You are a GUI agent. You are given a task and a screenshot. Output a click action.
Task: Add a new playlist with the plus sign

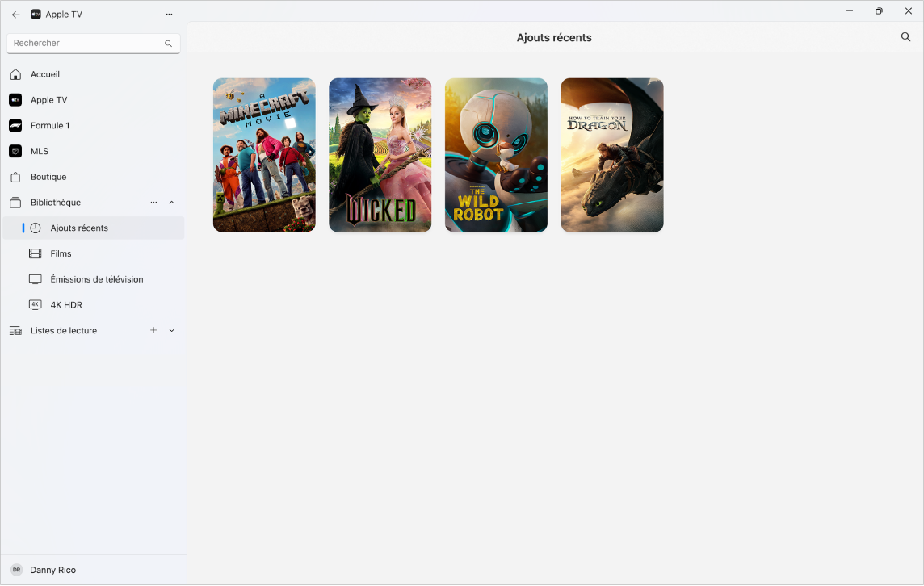point(153,330)
